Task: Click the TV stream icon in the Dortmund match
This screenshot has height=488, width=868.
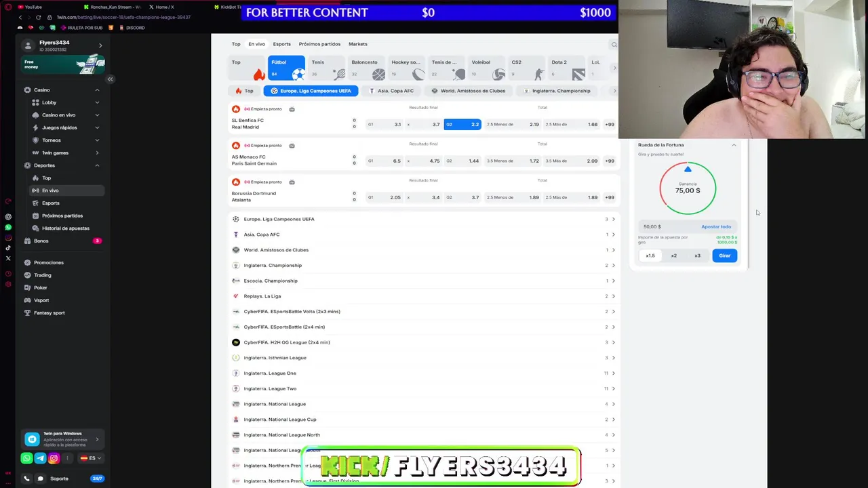Action: click(292, 182)
